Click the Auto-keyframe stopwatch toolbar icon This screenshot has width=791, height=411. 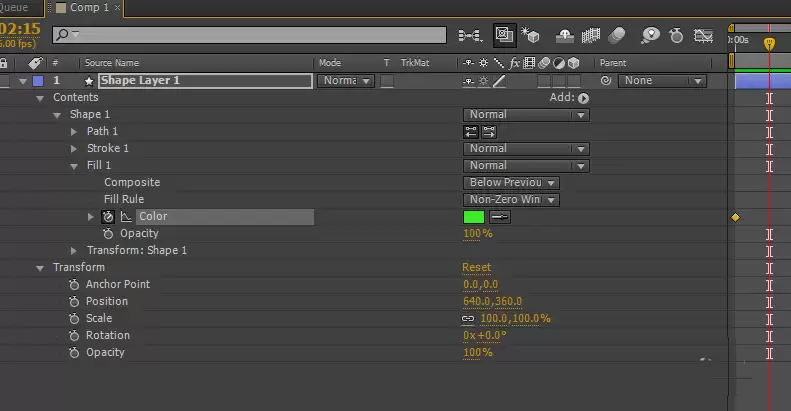pyautogui.click(x=676, y=35)
